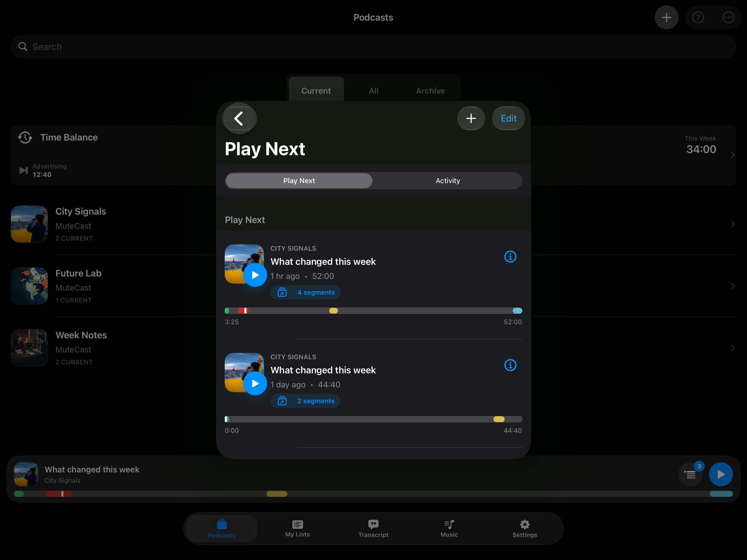This screenshot has height=560, width=747.
Task: Jump to yellow marker on 52:00 progress bar
Action: tap(333, 311)
